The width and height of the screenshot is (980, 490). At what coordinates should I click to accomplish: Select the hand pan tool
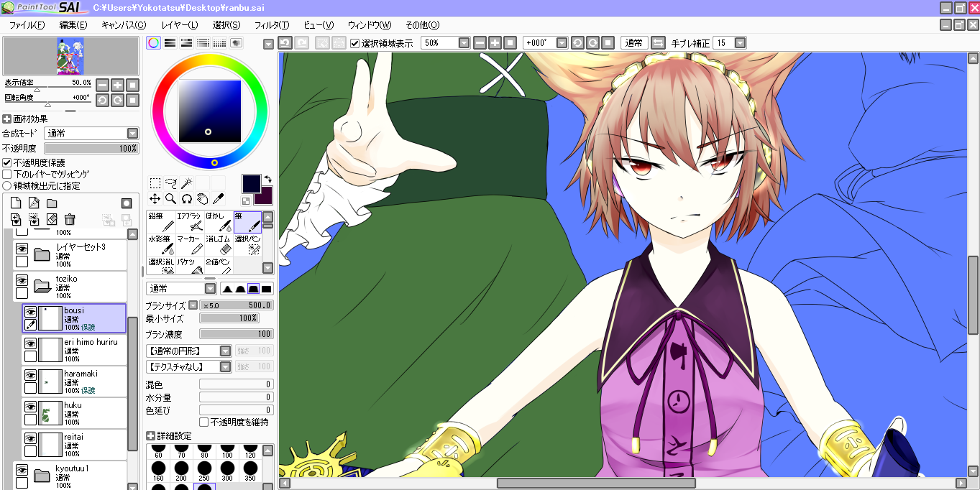pos(202,198)
